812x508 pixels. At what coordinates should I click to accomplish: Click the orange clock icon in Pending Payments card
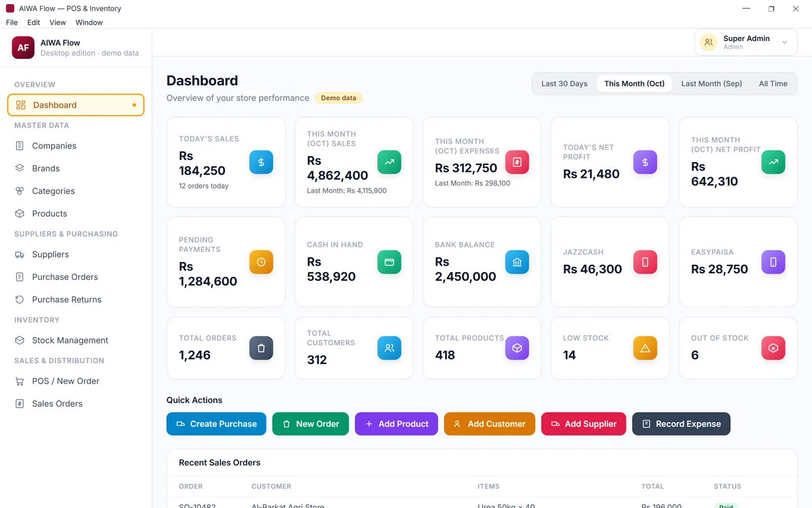261,262
